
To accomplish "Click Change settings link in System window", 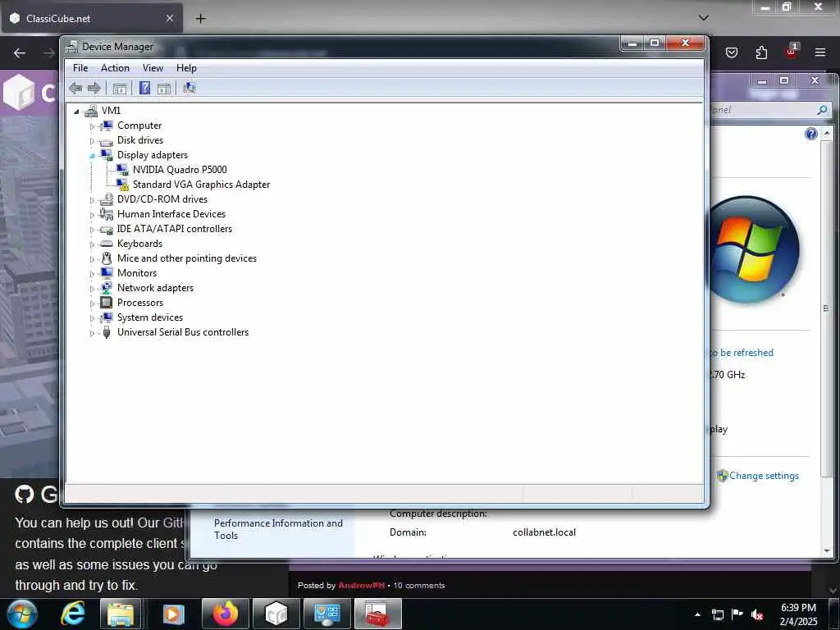I will point(764,476).
